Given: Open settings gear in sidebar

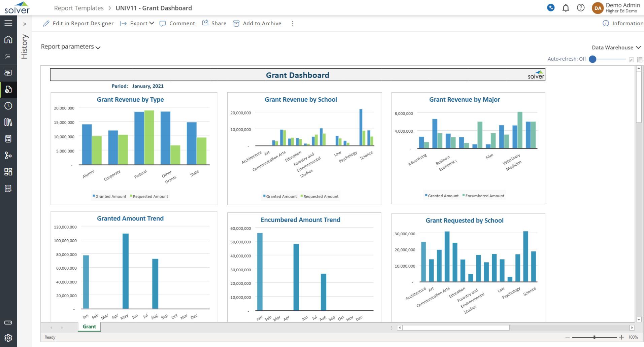Looking at the screenshot, I should (8, 338).
